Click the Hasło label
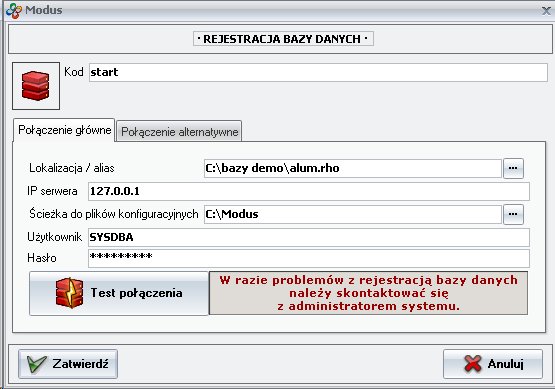The width and height of the screenshot is (555, 389). [x=42, y=258]
